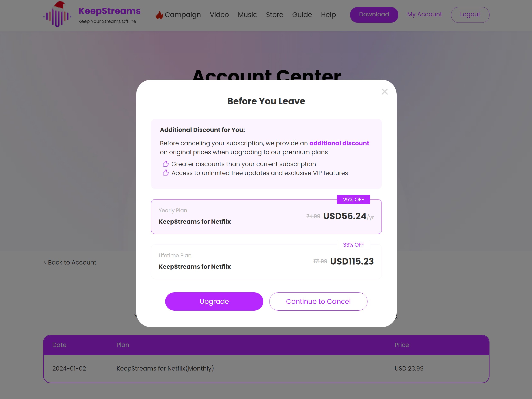Click the Store menu icon
Image resolution: width=532 pixels, height=399 pixels.
click(x=275, y=15)
